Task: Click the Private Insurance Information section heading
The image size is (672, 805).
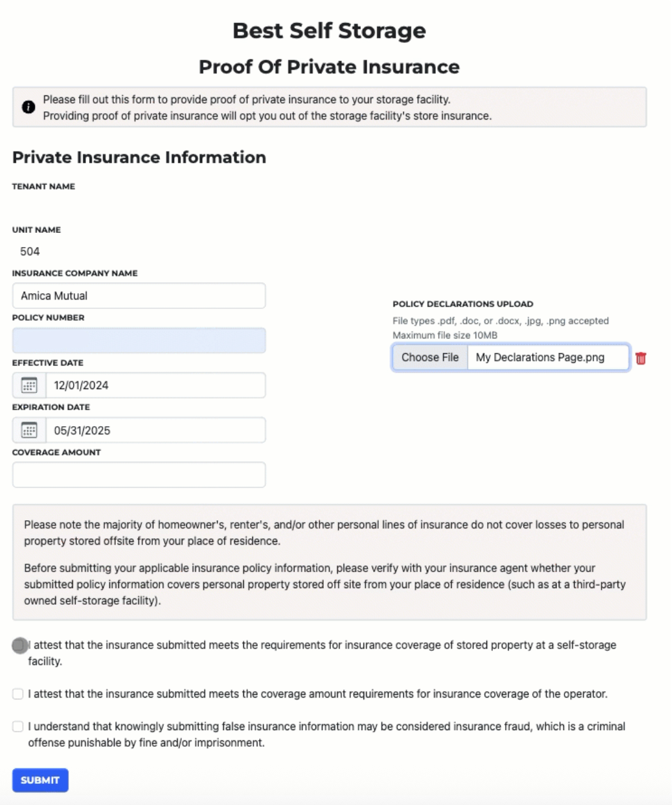Action: click(x=139, y=157)
